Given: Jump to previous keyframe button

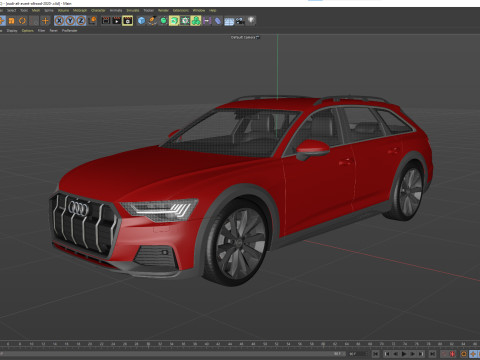Looking at the screenshot, I should pos(388,354).
